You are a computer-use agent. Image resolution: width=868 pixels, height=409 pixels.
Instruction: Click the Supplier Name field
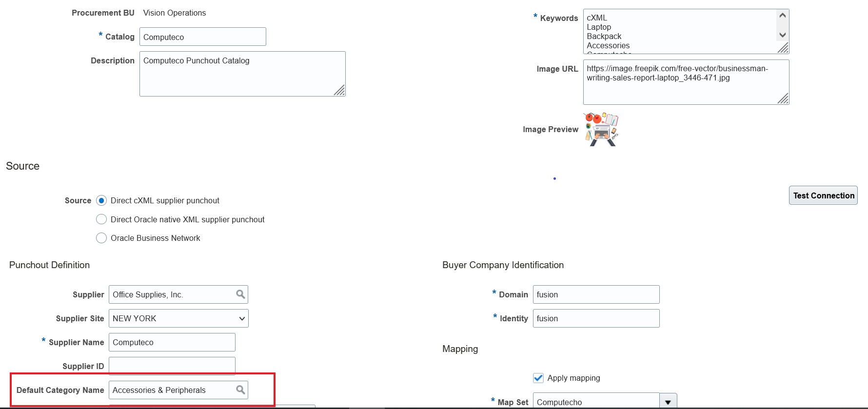tap(172, 342)
